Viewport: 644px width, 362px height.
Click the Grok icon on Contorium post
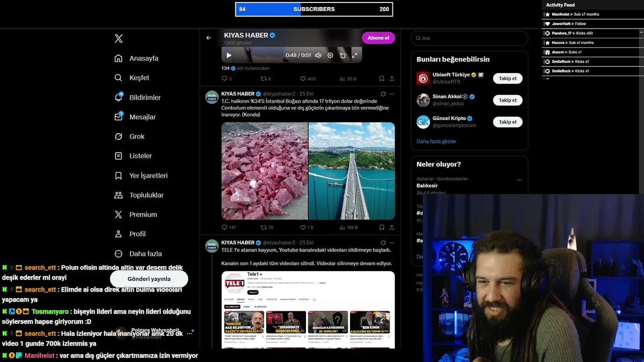coord(383,94)
